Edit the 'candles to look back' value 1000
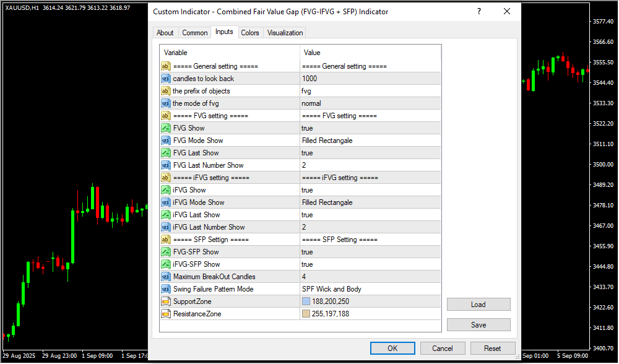Image resolution: width=619 pixels, height=364 pixels. [x=370, y=79]
